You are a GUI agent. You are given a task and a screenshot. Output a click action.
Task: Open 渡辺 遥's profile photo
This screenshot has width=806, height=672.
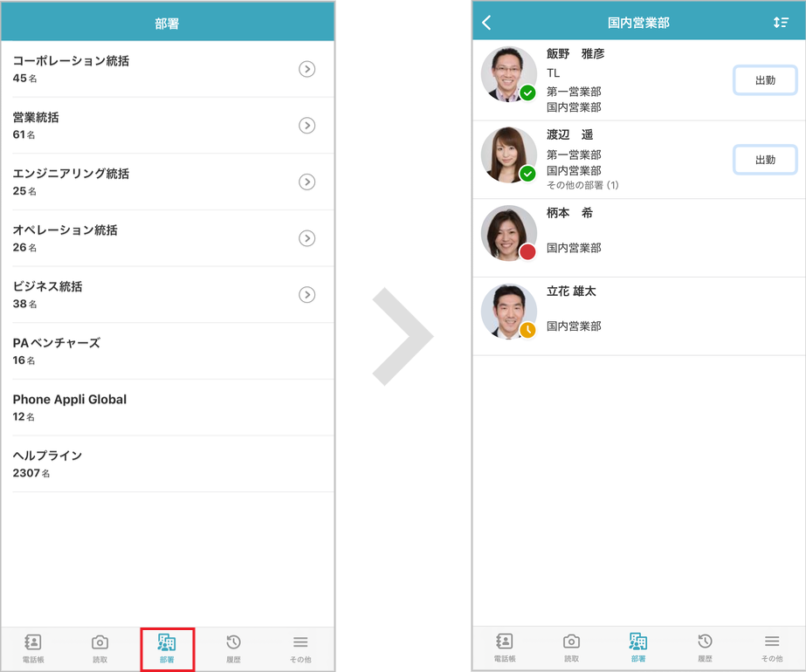(x=508, y=154)
